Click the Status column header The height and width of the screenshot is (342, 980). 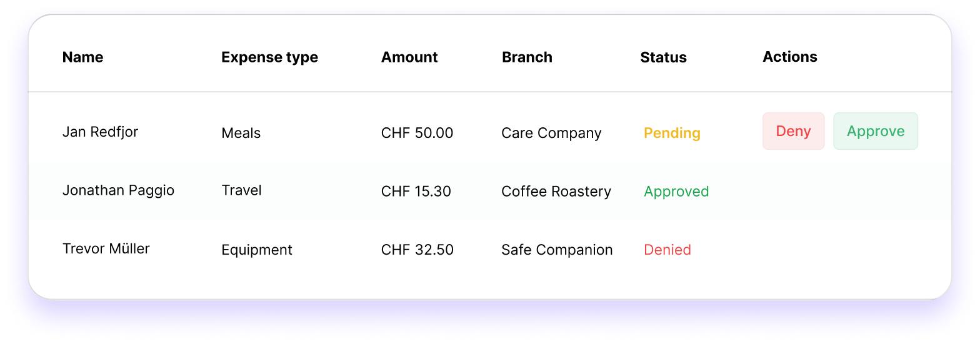[663, 57]
